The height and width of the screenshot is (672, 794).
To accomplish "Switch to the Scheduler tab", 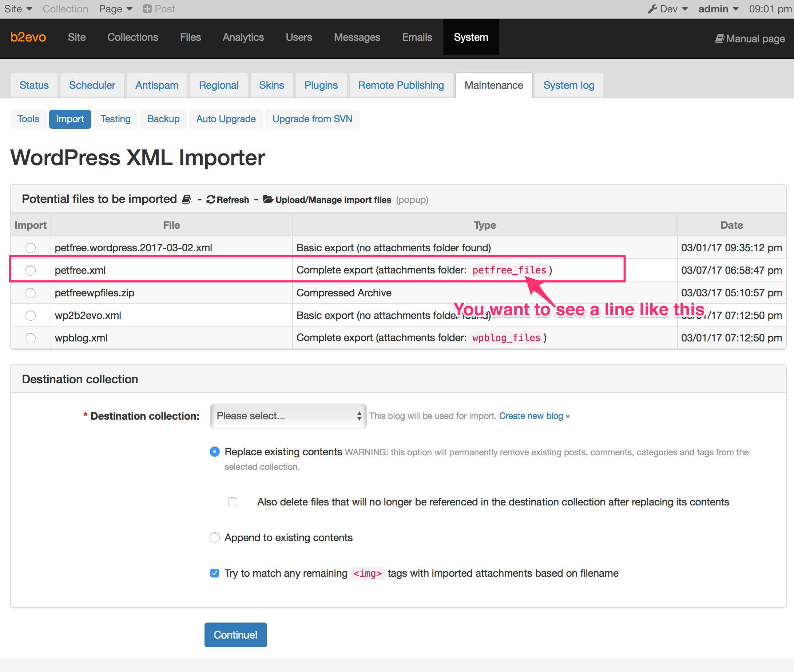I will (92, 85).
